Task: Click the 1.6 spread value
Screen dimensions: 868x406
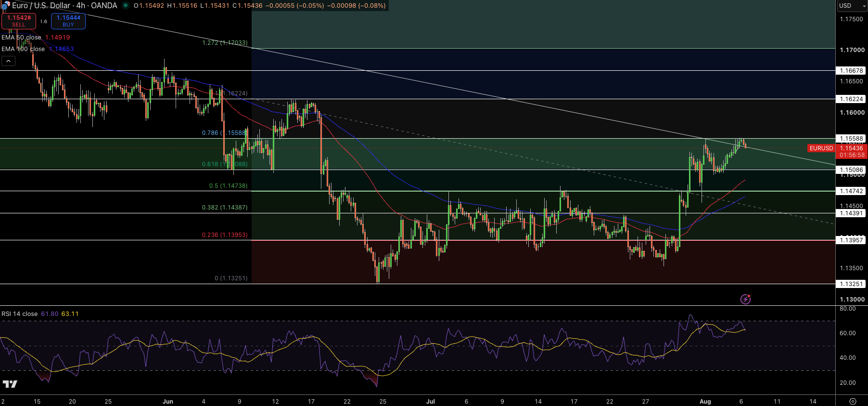Action: coord(43,21)
